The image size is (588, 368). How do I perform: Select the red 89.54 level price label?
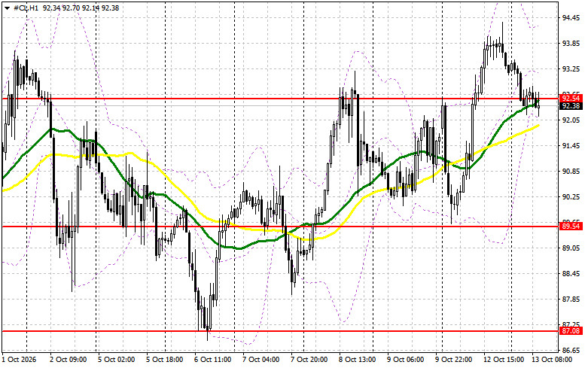(x=571, y=227)
